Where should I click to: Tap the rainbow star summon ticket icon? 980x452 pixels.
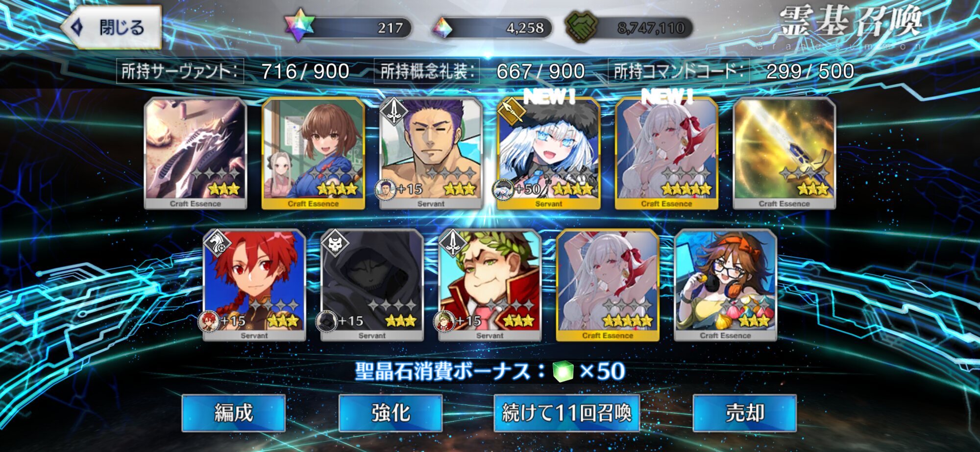(x=299, y=25)
